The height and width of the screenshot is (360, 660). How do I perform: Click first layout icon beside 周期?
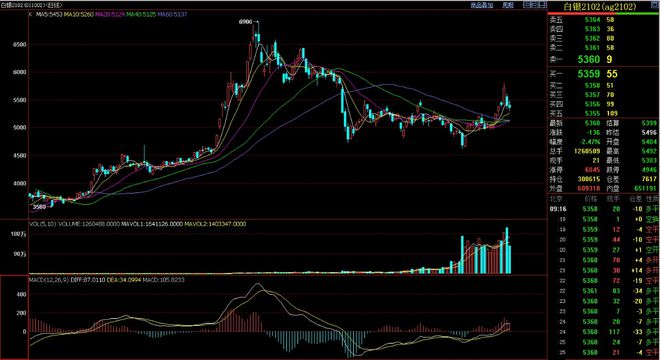point(527,5)
